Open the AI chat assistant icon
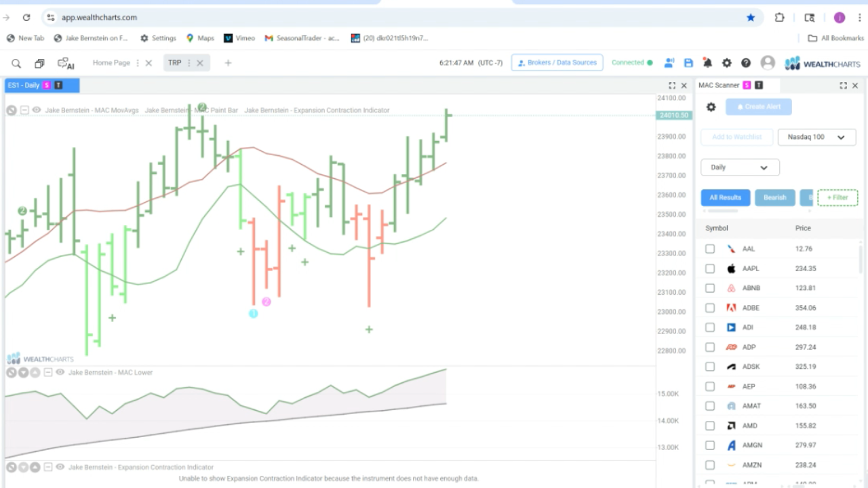This screenshot has width=868, height=488. click(66, 63)
